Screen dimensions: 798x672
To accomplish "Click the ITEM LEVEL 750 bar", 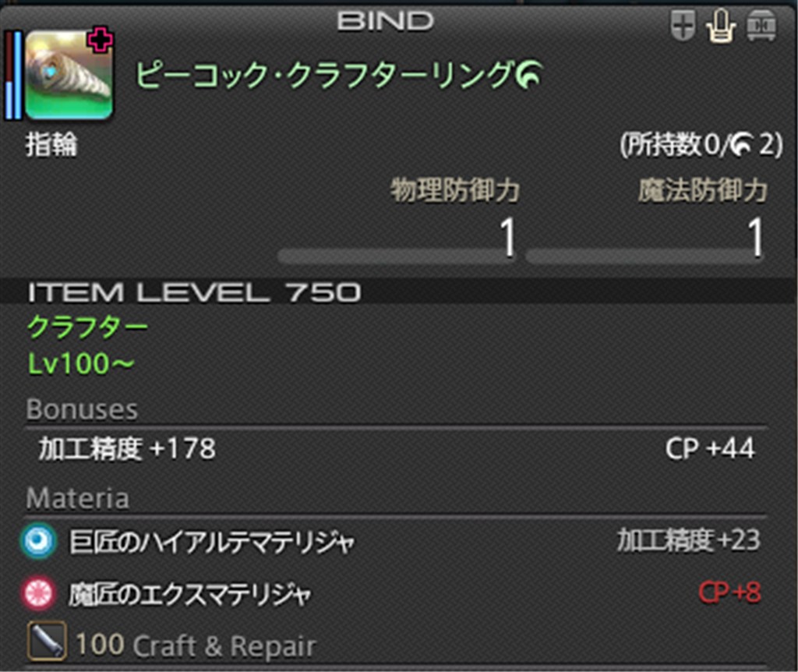I will [x=399, y=292].
